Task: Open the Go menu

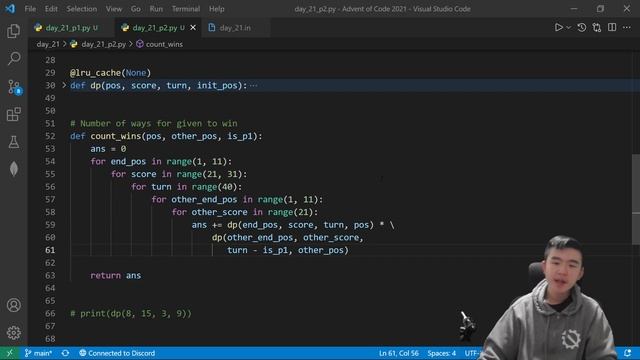Action: [136, 9]
